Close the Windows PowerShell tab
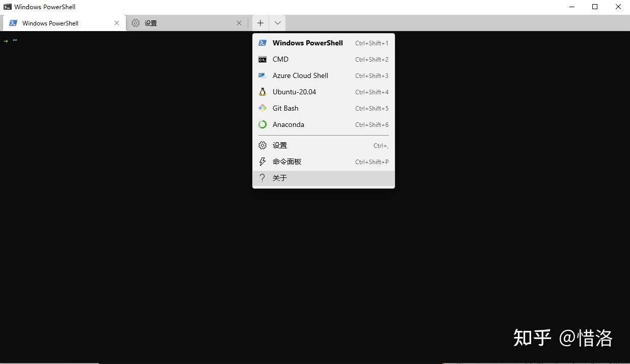This screenshot has height=364, width=630. click(117, 23)
